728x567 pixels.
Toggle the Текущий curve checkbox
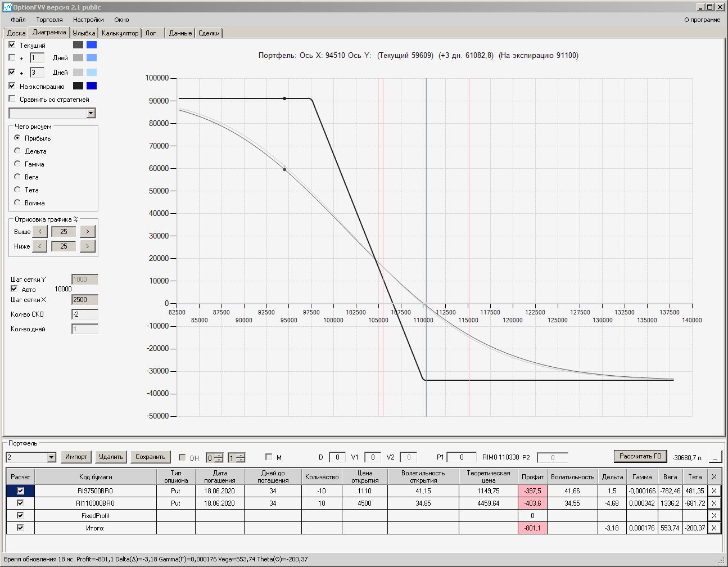(x=12, y=45)
